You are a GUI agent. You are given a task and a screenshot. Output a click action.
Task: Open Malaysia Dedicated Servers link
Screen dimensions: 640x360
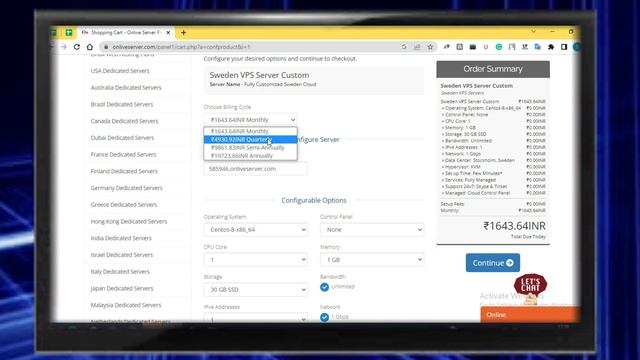click(126, 305)
